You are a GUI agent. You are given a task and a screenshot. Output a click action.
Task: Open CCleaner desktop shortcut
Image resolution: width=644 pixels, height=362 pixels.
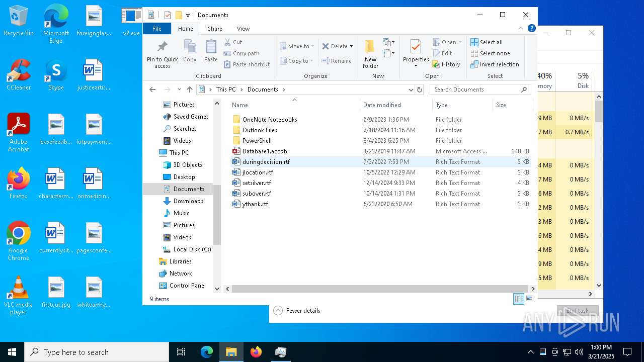(18, 75)
